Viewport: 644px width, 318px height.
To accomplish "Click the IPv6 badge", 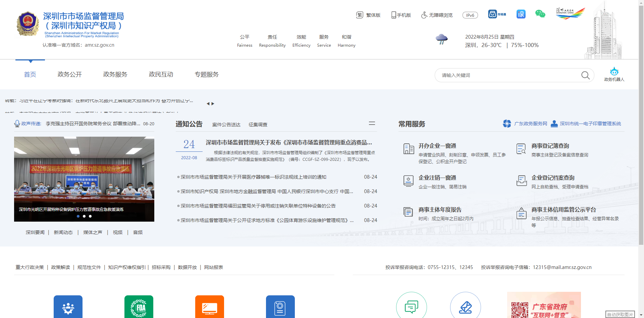I will [x=470, y=15].
